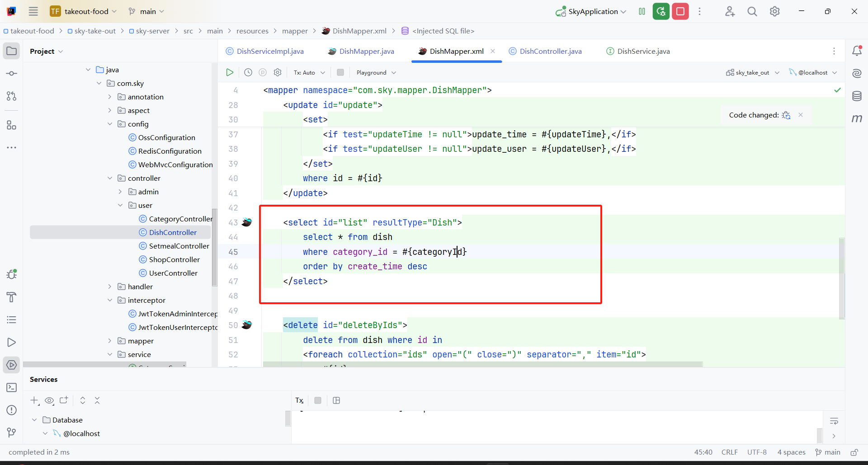
Task: Open the AI Assistant spiral icon
Action: click(857, 74)
